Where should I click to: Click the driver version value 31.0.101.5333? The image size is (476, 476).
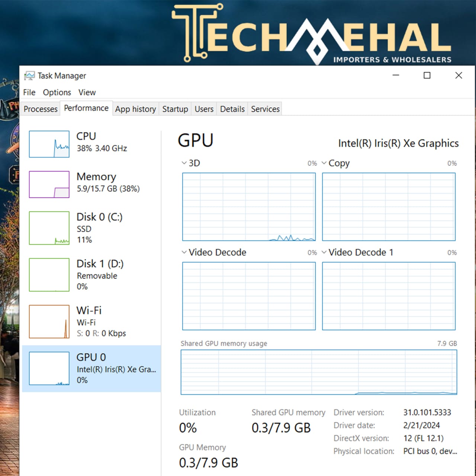427,412
